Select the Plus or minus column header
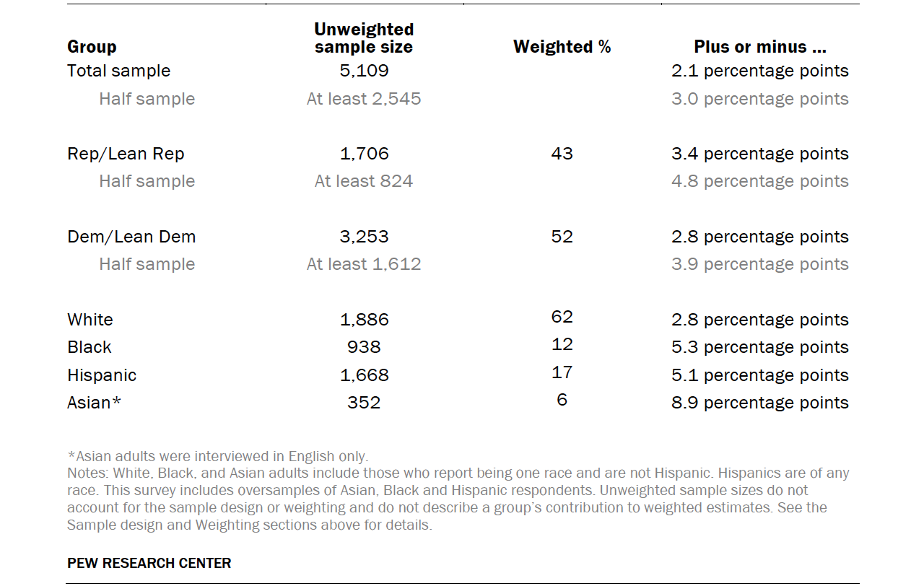The image size is (924, 586). [x=760, y=47]
